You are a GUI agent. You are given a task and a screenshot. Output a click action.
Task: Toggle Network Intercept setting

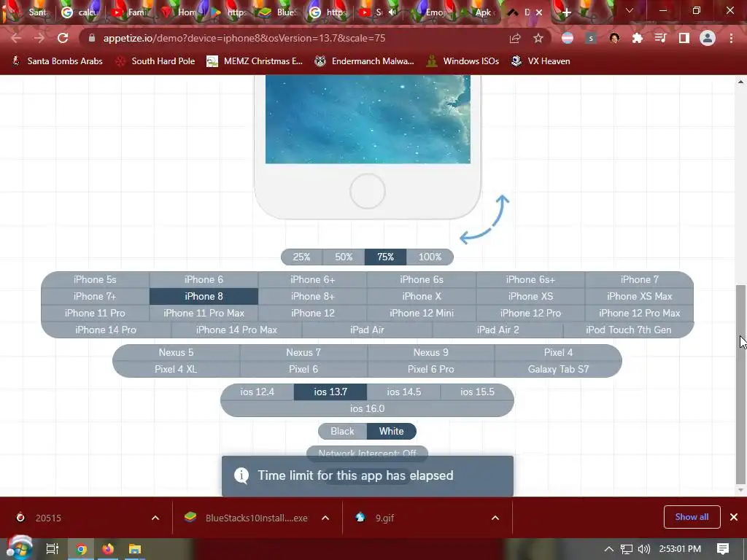tap(368, 453)
